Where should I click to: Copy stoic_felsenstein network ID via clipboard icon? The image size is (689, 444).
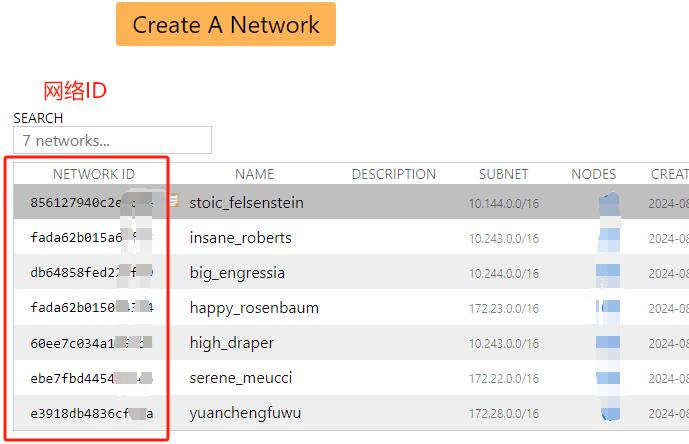point(174,201)
